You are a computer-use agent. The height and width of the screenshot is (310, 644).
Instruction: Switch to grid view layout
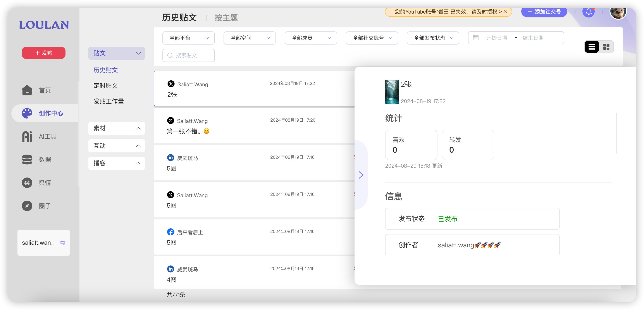coord(606,47)
